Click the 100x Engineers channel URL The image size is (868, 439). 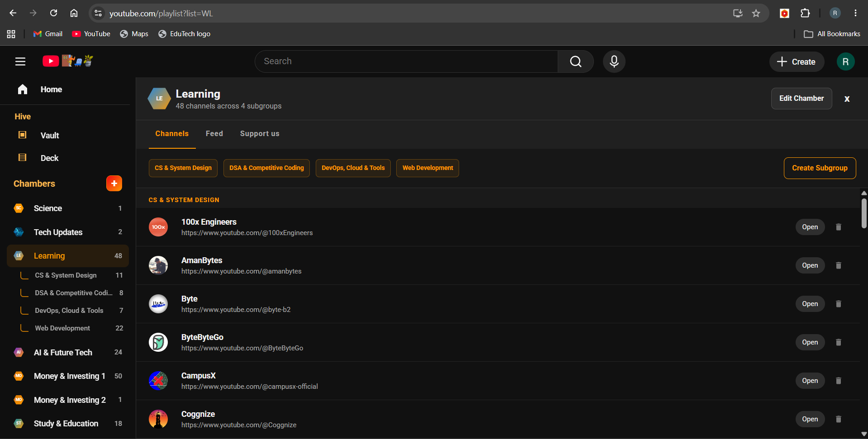[247, 233]
